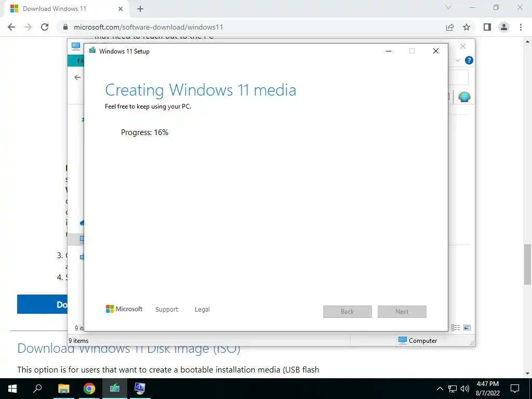Select Windows 11 Setup taskbar icon
This screenshot has width=532, height=399.
[x=115, y=389]
